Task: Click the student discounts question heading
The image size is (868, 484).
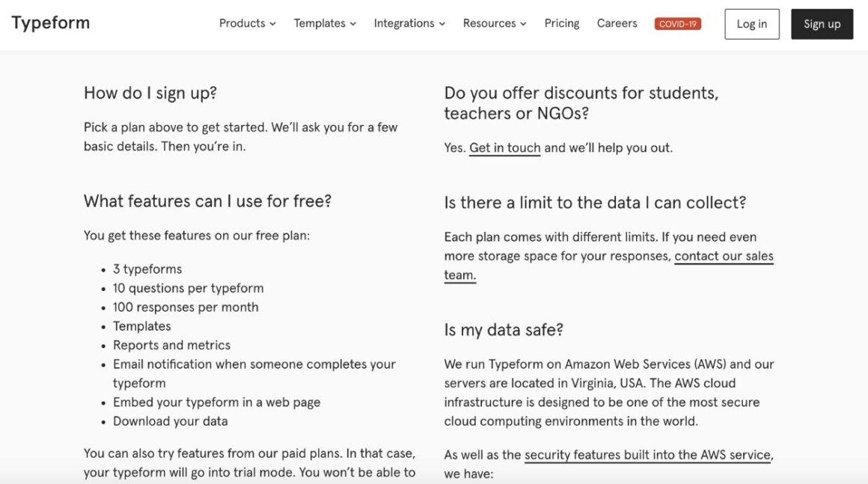Action: [x=581, y=103]
